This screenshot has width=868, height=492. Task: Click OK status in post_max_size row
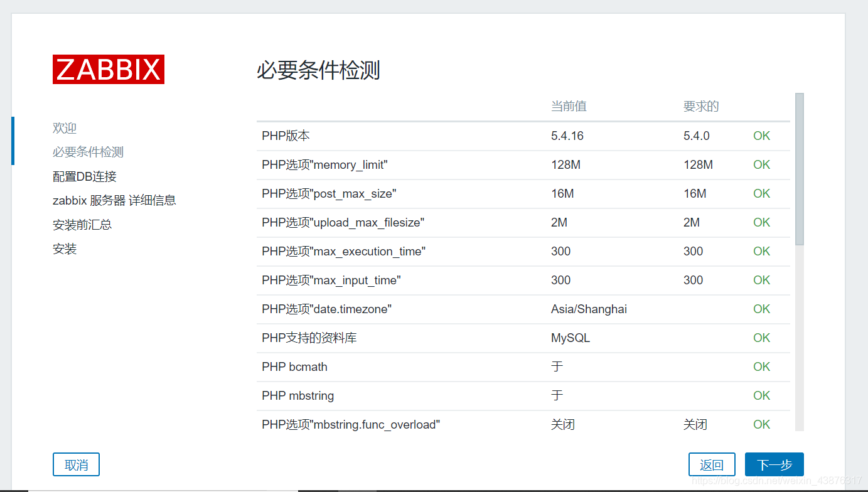coord(761,193)
